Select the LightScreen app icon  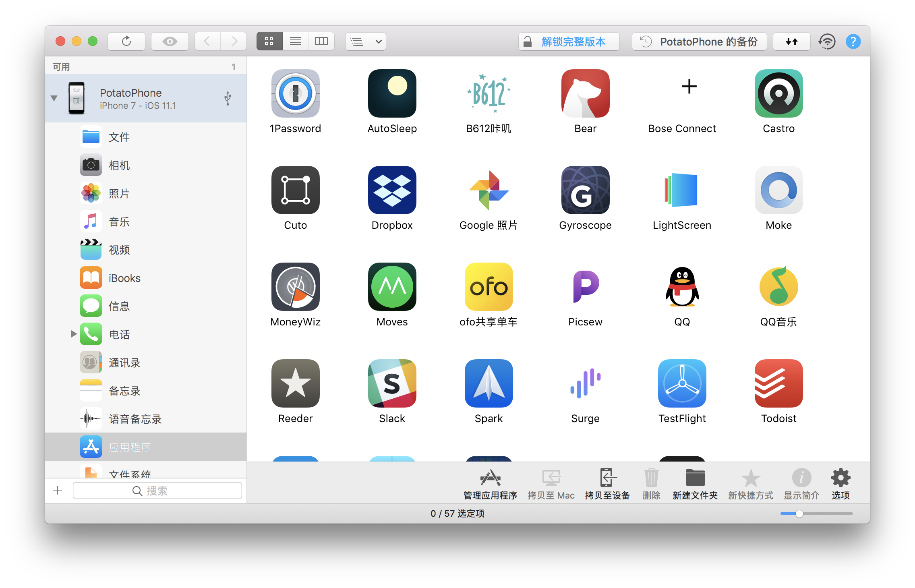pyautogui.click(x=682, y=190)
